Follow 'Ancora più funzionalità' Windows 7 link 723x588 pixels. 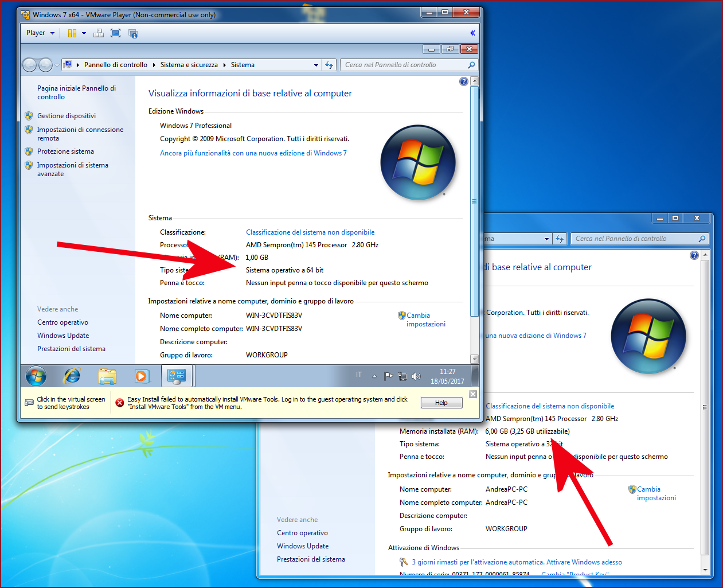253,153
